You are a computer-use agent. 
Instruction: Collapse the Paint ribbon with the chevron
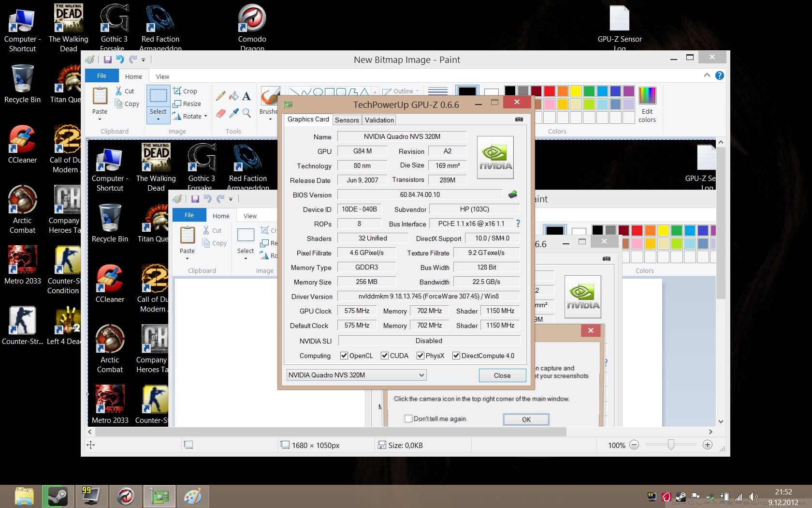coord(707,75)
